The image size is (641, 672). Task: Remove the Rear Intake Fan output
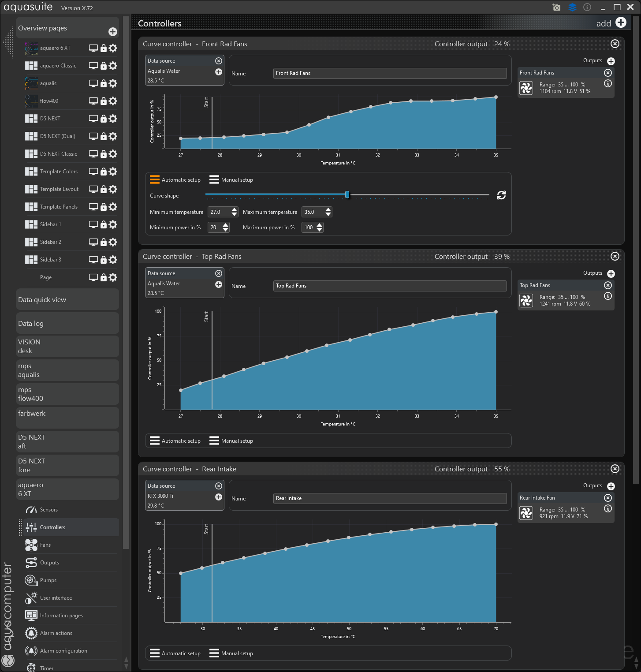(x=608, y=498)
